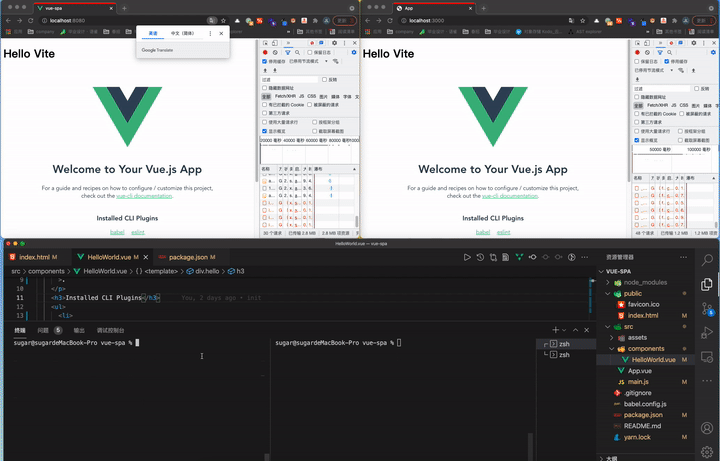720x461 pixels.
Task: Click the green Vue icon in editor toolbar
Action: [519, 257]
